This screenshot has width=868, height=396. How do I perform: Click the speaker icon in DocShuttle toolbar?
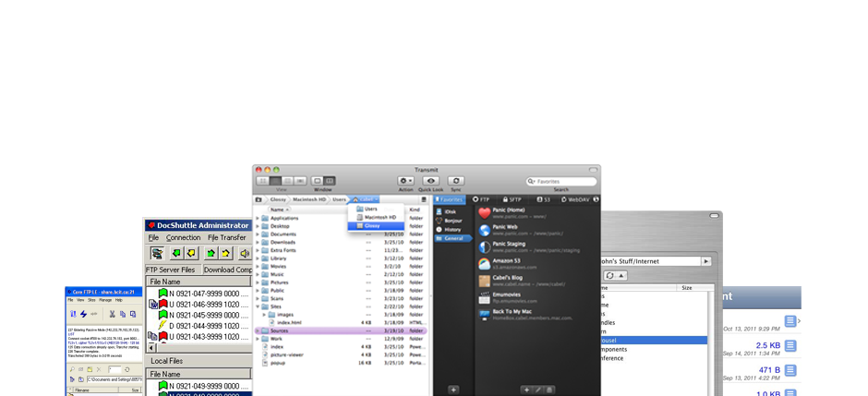[245, 253]
